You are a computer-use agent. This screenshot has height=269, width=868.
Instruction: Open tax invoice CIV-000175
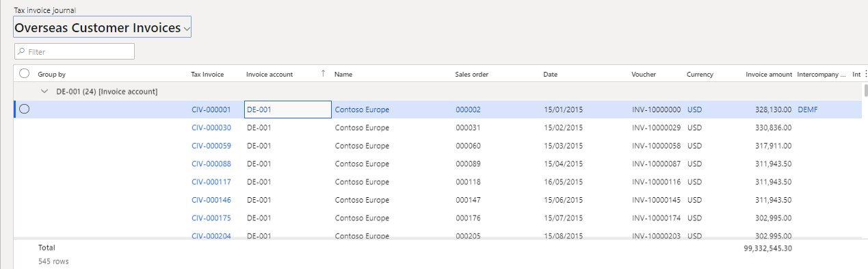click(x=211, y=218)
